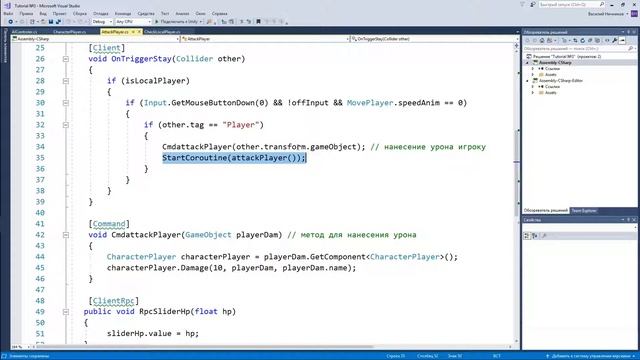Collapse the other.tag if block on line 32
The height and width of the screenshot is (360, 640).
tap(66, 125)
